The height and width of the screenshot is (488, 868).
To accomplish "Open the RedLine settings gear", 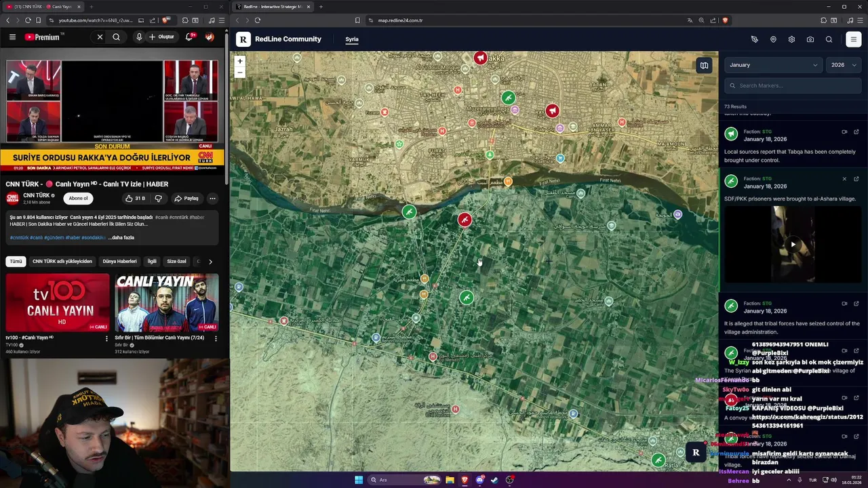I will point(791,39).
